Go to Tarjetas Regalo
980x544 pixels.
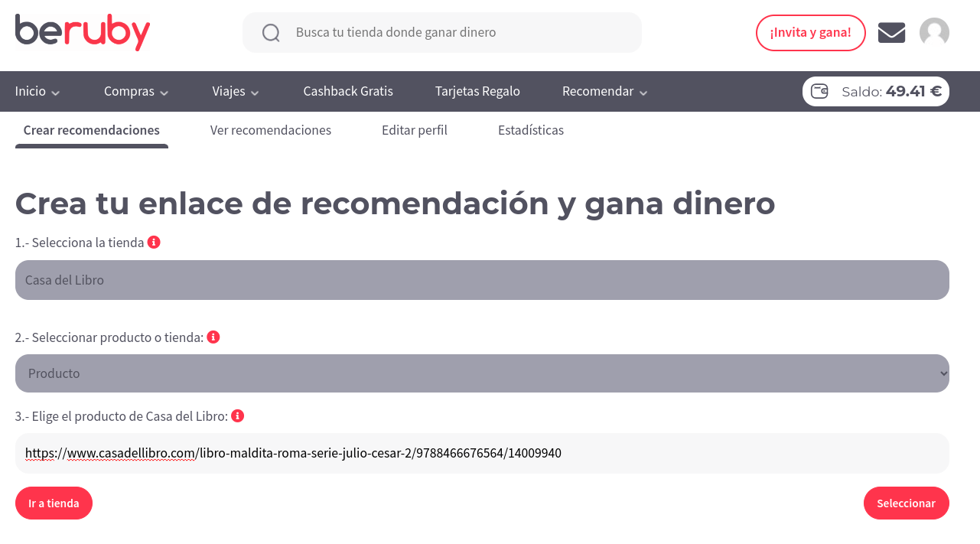[477, 92]
